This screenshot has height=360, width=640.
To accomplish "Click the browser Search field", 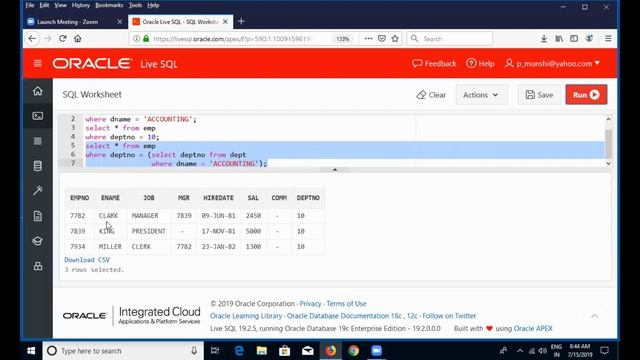I will [x=450, y=39].
